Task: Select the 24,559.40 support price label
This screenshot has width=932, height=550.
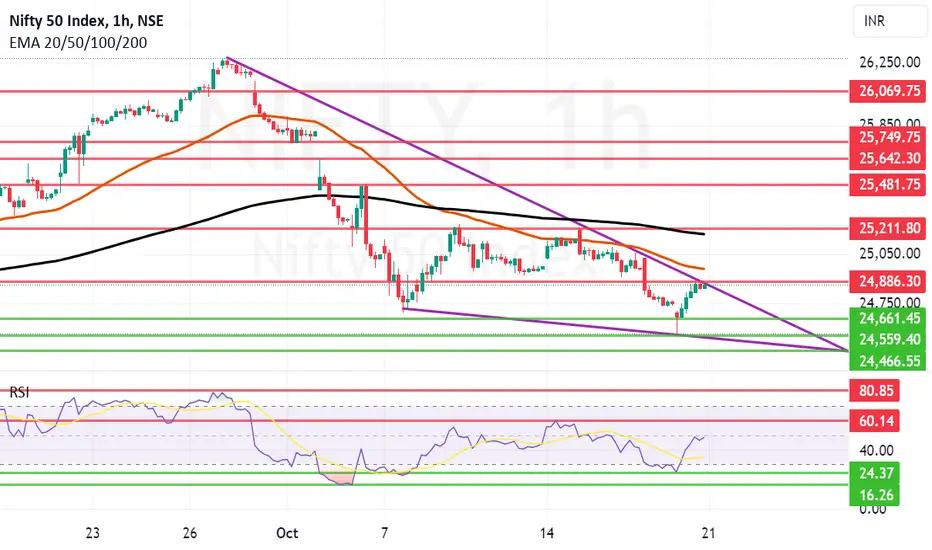Action: [887, 339]
